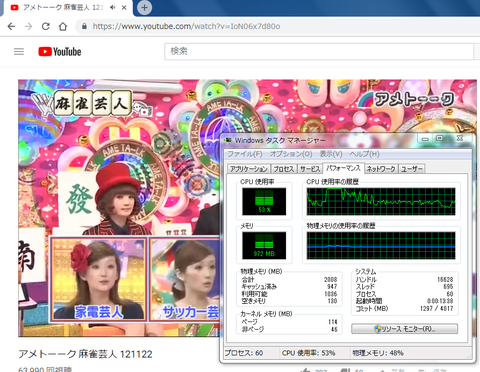Click the 非ページ row under カーネル メモリ
This screenshot has width=480, height=372.
click(x=289, y=329)
